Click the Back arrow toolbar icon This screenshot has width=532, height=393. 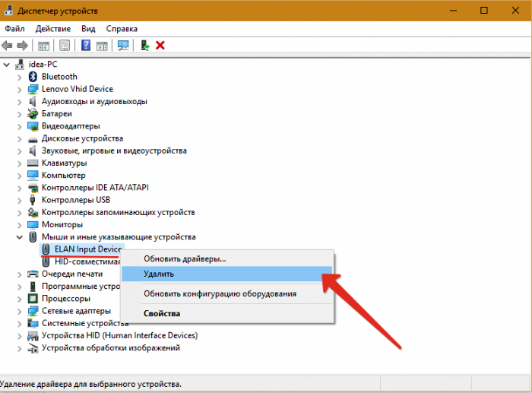[7, 45]
